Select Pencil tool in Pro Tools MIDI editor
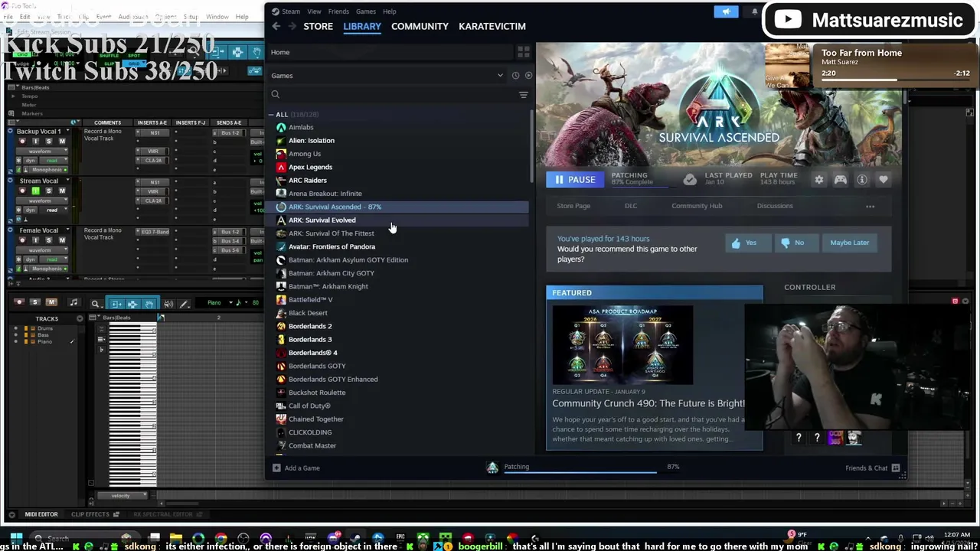 pyautogui.click(x=185, y=304)
